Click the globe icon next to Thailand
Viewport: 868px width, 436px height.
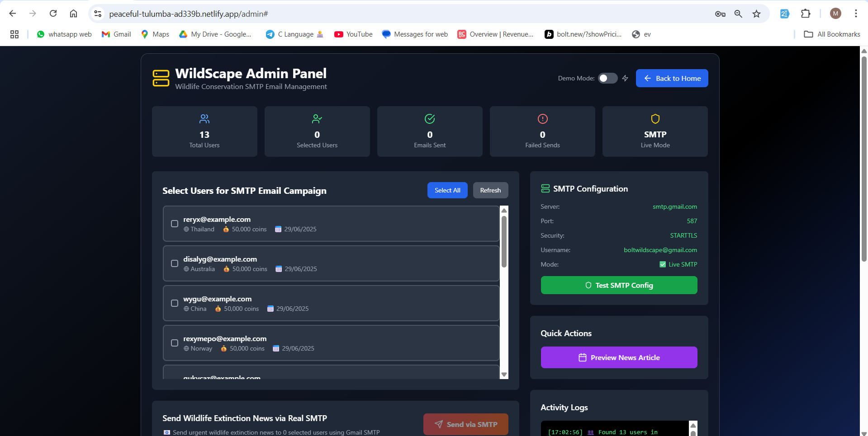tap(186, 230)
